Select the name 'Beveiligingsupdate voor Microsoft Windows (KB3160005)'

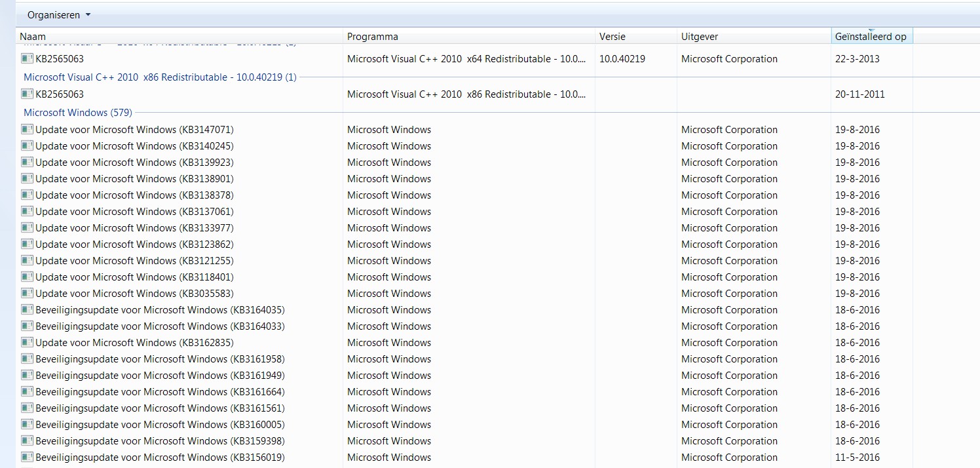(160, 425)
